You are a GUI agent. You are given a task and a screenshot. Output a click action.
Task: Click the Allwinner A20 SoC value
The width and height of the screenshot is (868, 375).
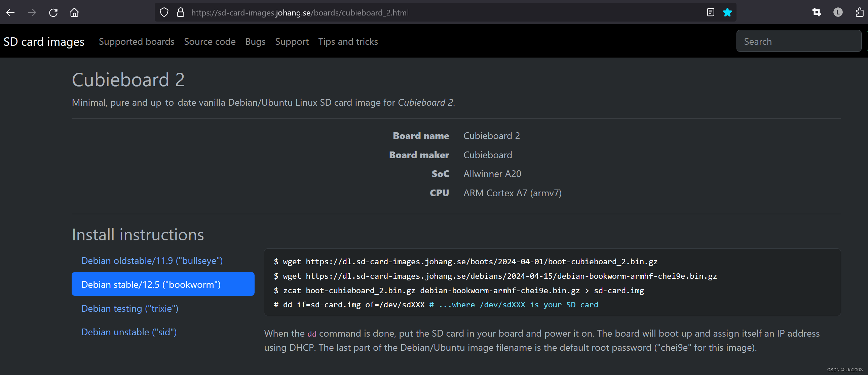(492, 174)
